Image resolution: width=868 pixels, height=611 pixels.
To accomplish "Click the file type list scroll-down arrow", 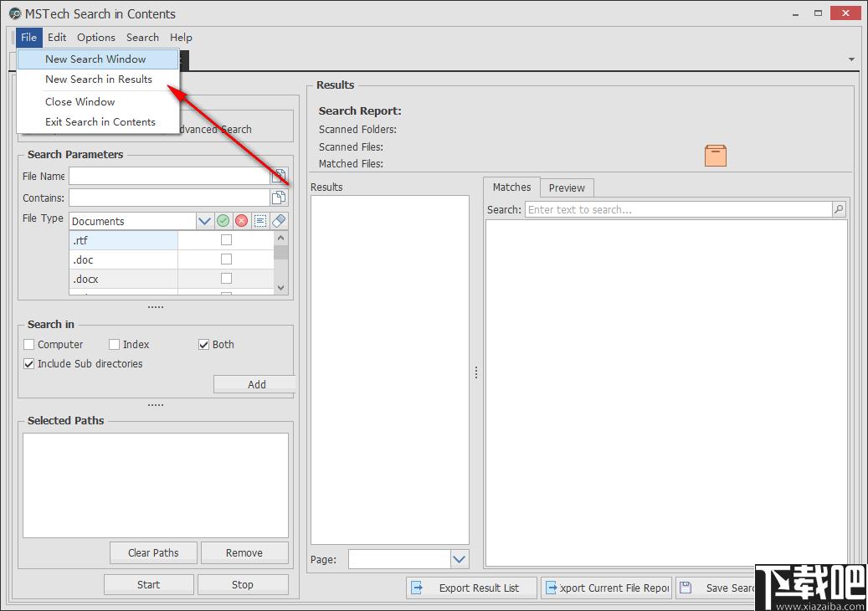I will point(280,288).
